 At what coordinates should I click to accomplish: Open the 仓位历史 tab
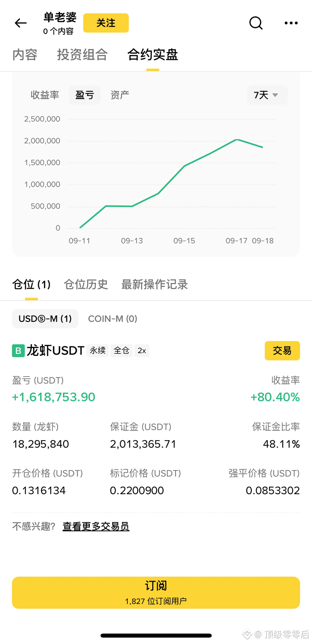(x=86, y=284)
